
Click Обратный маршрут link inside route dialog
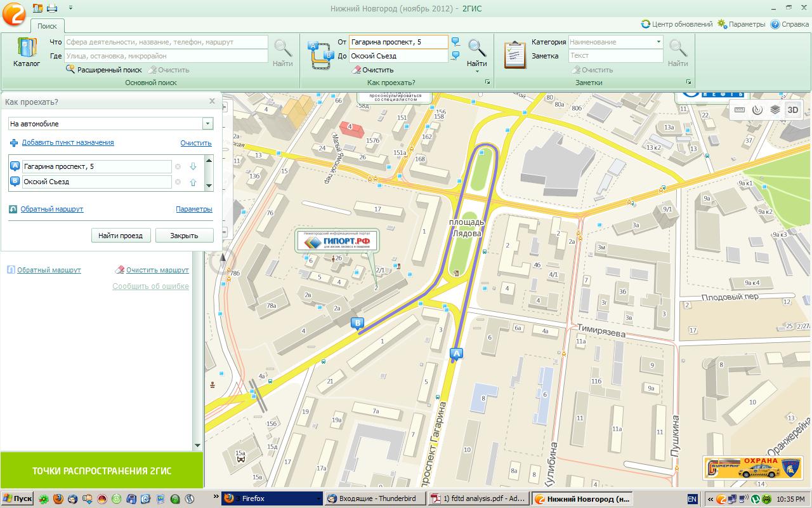51,209
